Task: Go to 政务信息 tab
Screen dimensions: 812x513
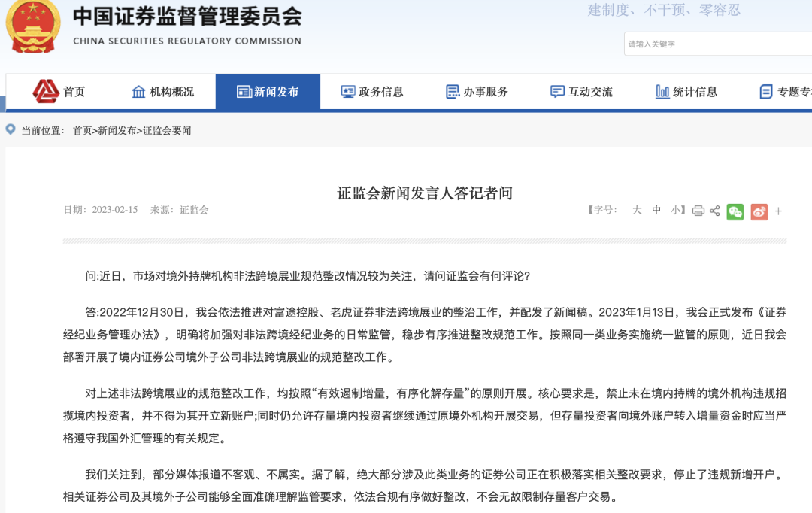Action: point(372,92)
